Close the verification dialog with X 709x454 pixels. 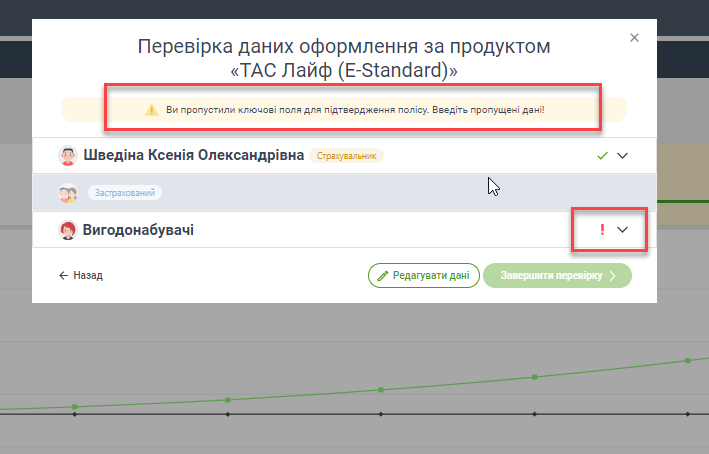click(x=634, y=38)
